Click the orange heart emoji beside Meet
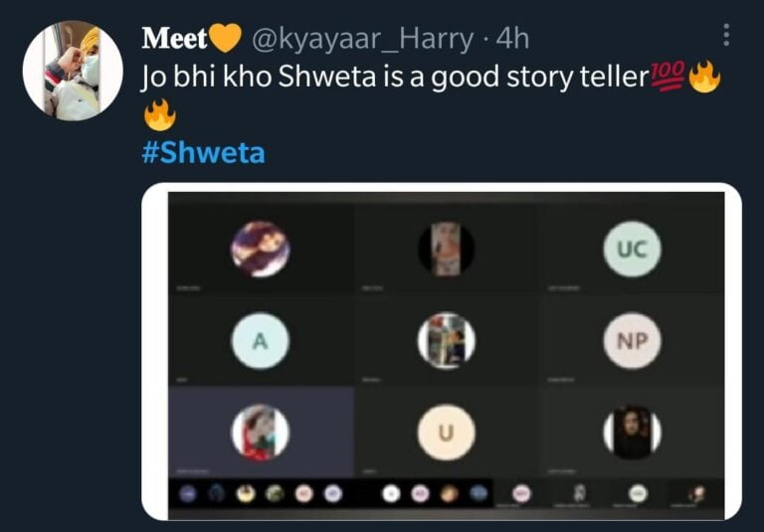Image resolution: width=764 pixels, height=532 pixels. pyautogui.click(x=227, y=39)
